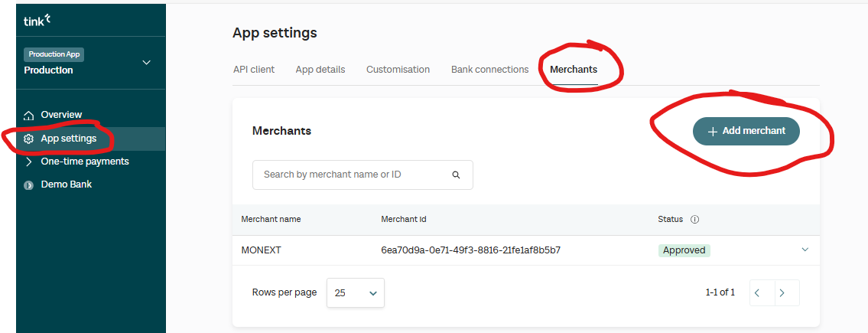Go to previous page arrow

(x=756, y=292)
